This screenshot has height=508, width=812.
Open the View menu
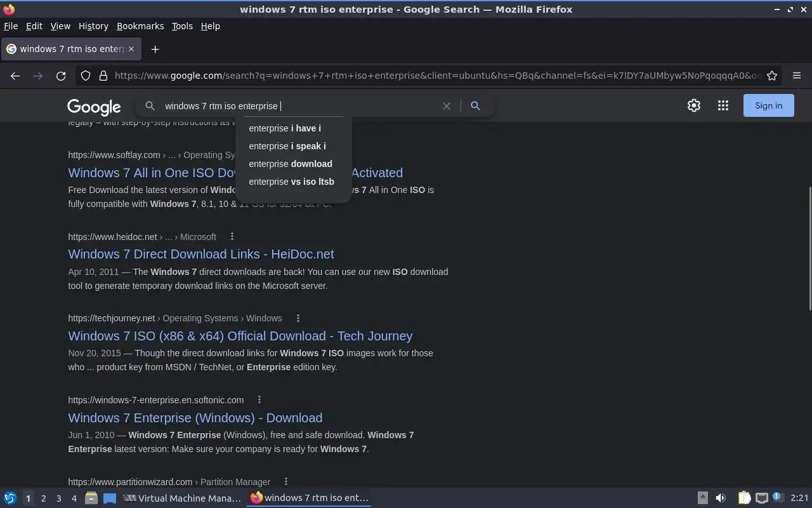60,26
